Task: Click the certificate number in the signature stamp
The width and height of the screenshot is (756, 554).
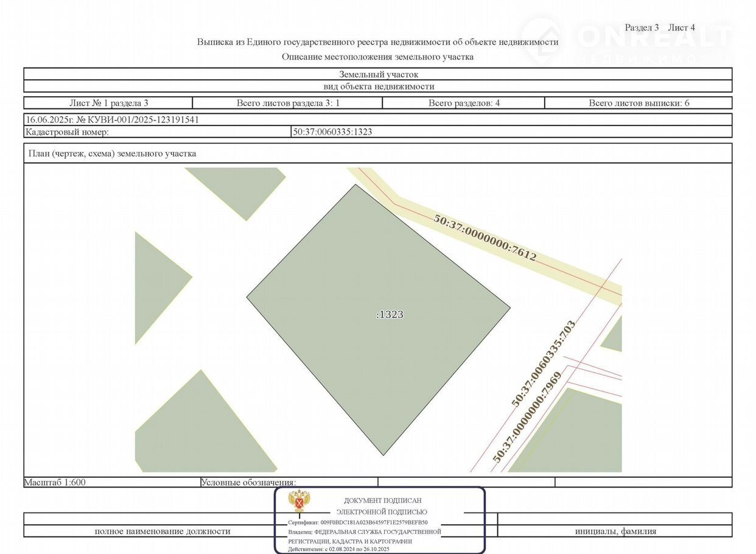Action: point(358,522)
